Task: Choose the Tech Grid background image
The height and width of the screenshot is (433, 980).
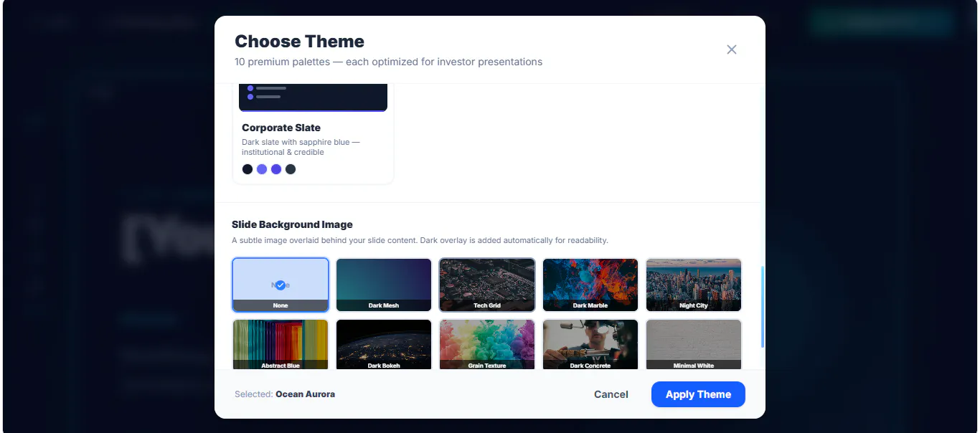Action: pos(487,285)
